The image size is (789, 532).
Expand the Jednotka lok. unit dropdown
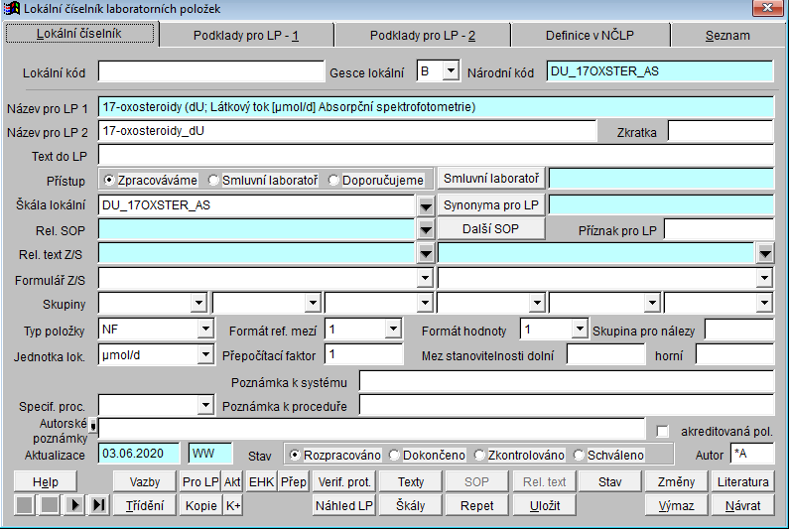pos(205,354)
